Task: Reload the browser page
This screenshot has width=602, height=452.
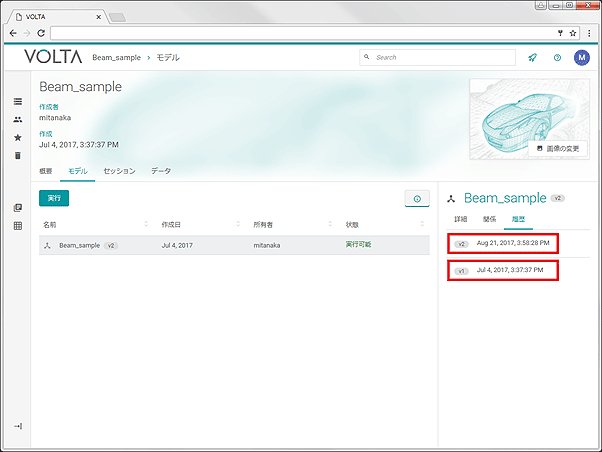Action: click(41, 33)
